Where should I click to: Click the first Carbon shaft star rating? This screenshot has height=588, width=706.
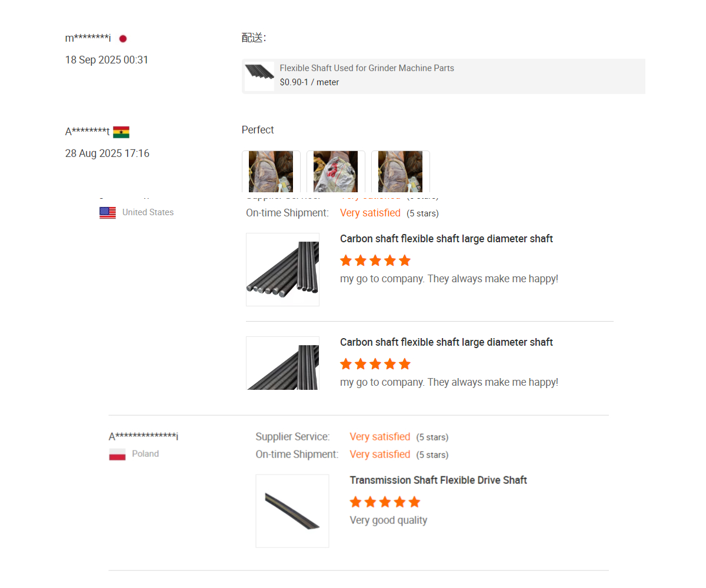(375, 260)
